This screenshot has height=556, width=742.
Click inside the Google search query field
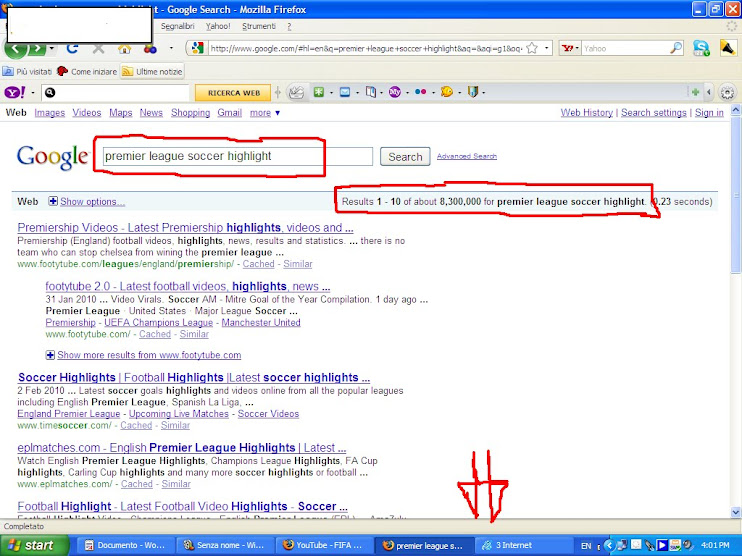(238, 156)
